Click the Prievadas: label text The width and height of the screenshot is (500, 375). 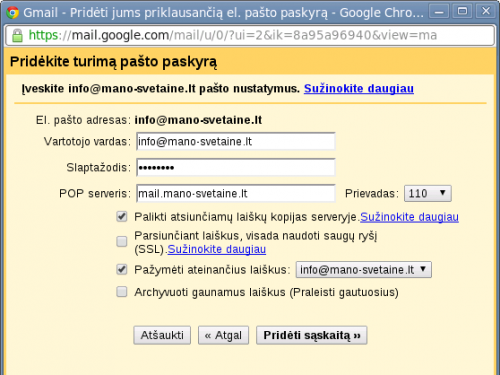click(372, 193)
